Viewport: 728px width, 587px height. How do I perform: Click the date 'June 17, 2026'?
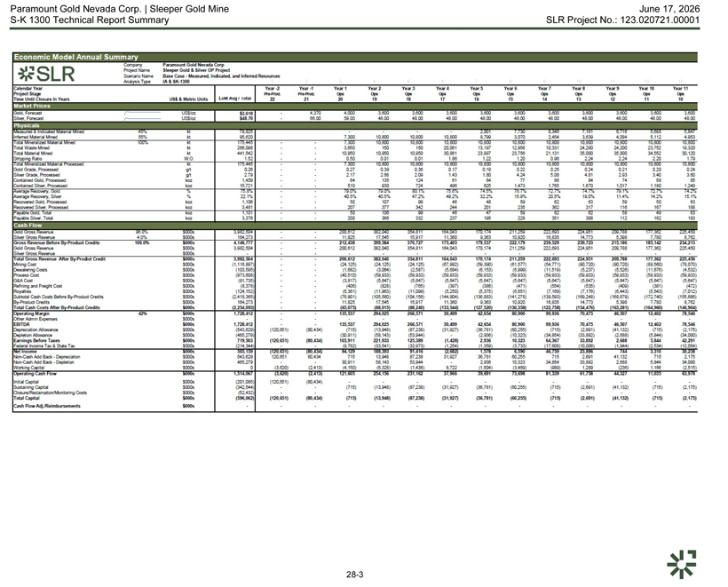click(x=669, y=9)
